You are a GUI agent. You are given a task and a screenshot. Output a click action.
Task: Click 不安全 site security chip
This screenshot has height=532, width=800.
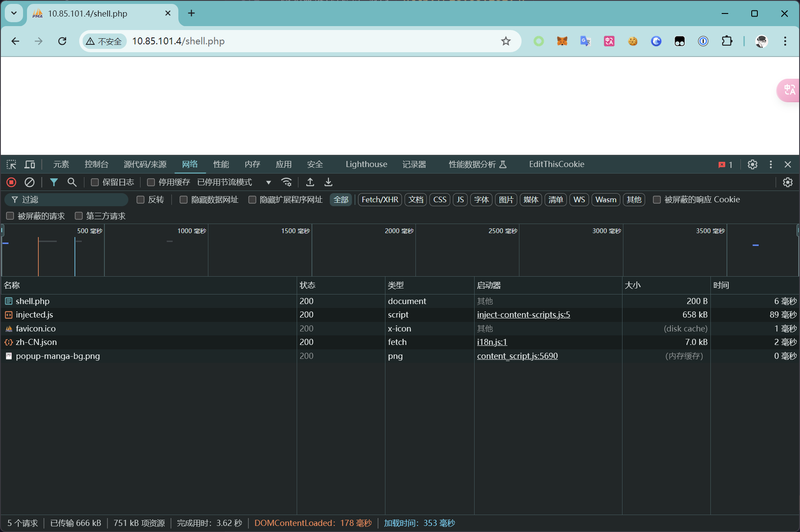pyautogui.click(x=104, y=41)
